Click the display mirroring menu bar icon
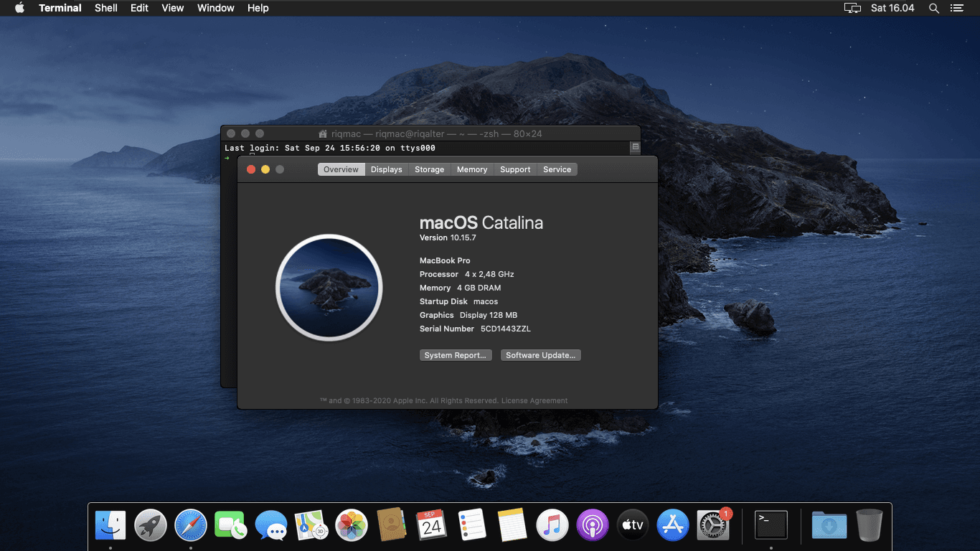The width and height of the screenshot is (980, 551). click(x=852, y=8)
